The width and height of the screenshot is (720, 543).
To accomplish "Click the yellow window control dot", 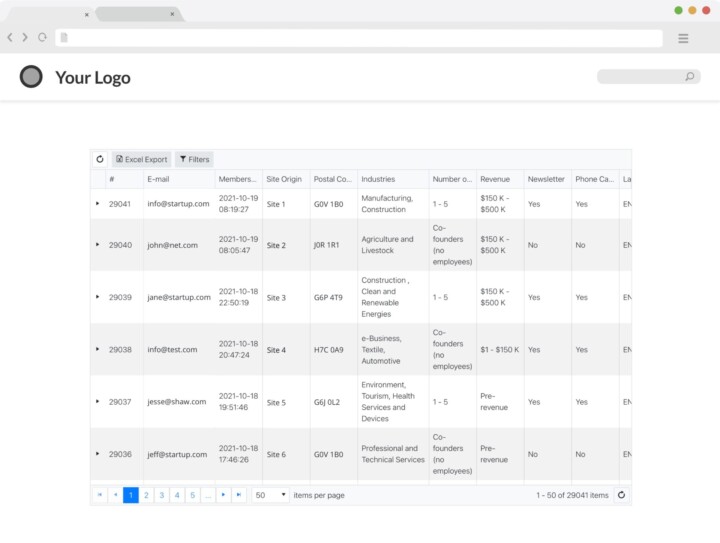I will click(x=692, y=10).
